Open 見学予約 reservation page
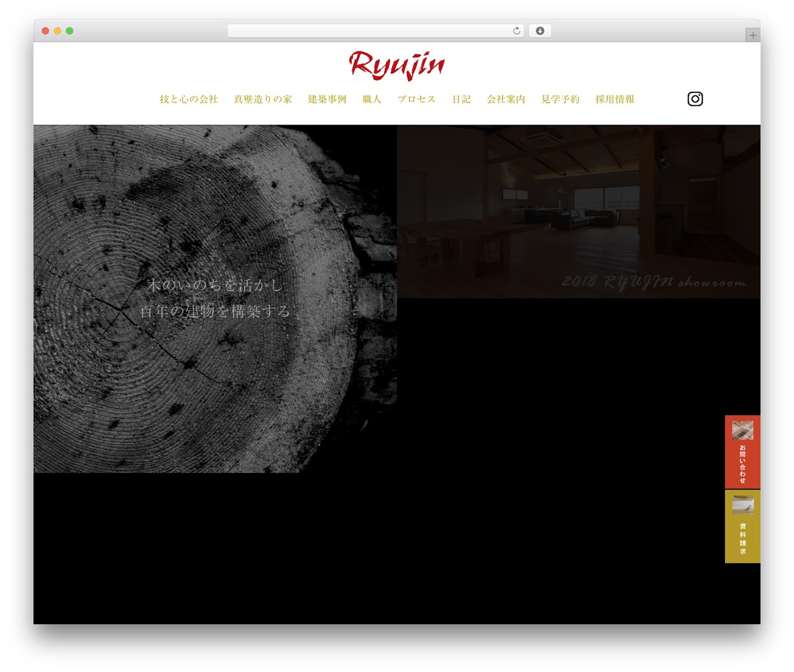Screen dimensions: 794x672 [560, 99]
